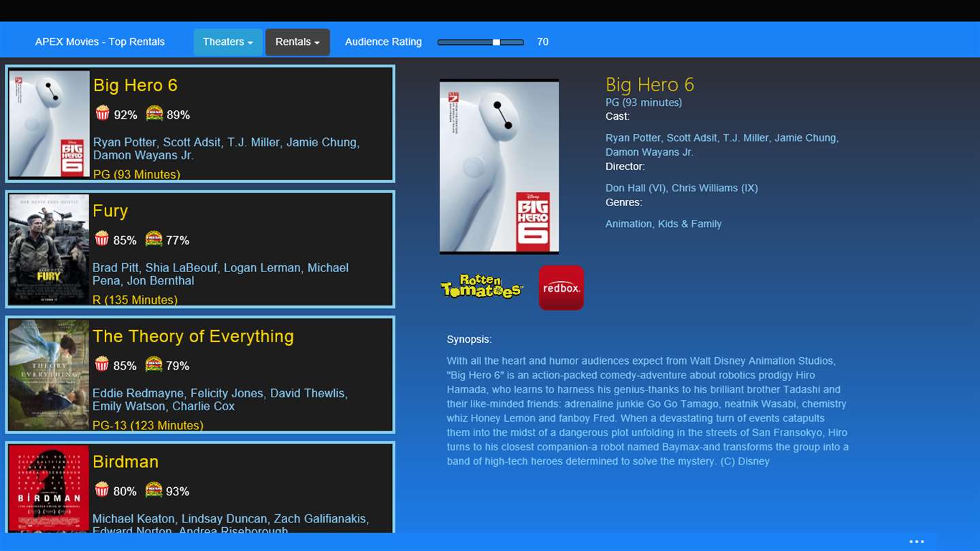
Task: Click the Big Hero 6 detail heading
Action: pyautogui.click(x=650, y=84)
